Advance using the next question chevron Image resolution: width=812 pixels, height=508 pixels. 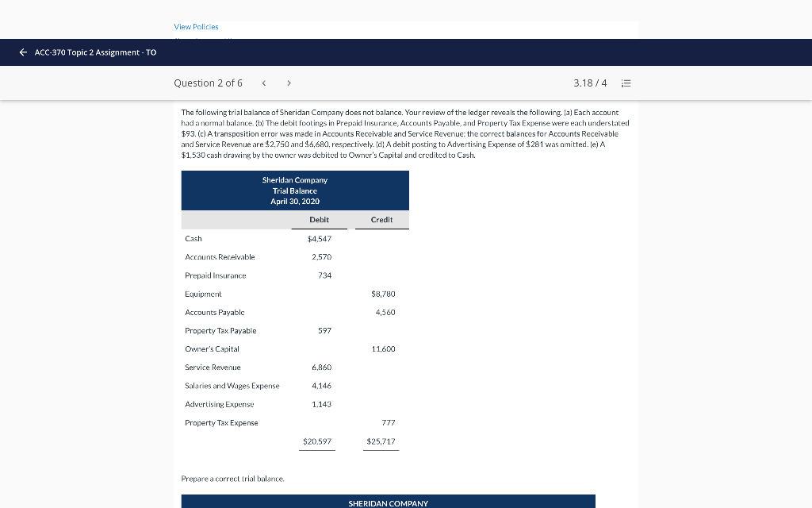pyautogui.click(x=289, y=83)
